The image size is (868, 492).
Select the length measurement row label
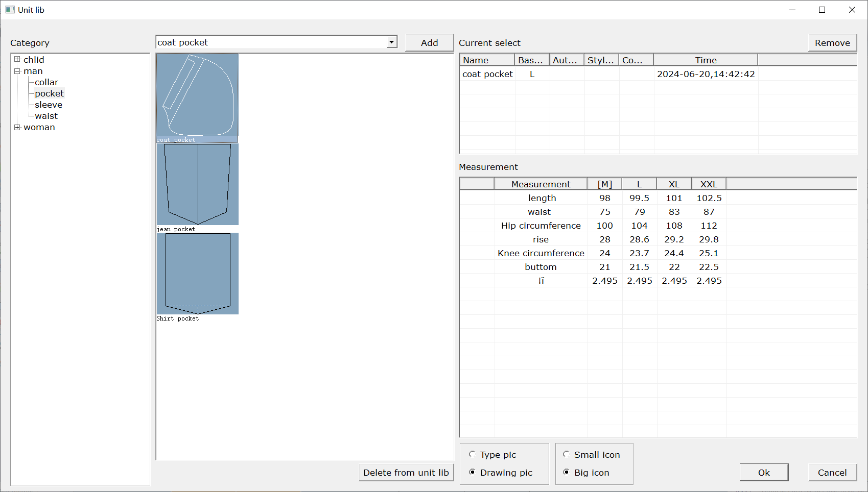(542, 198)
